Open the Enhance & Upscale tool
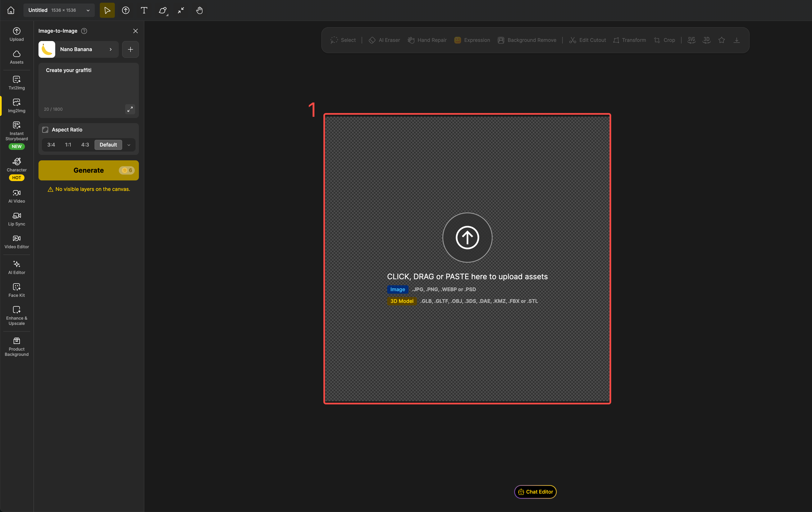812x512 pixels. click(17, 315)
